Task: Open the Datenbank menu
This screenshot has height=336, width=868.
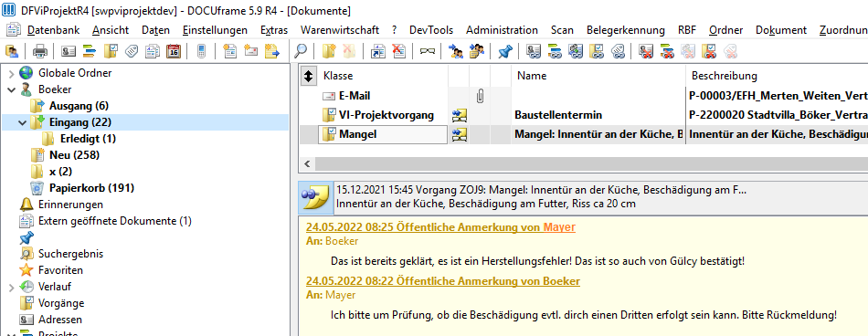Action: pos(54,30)
